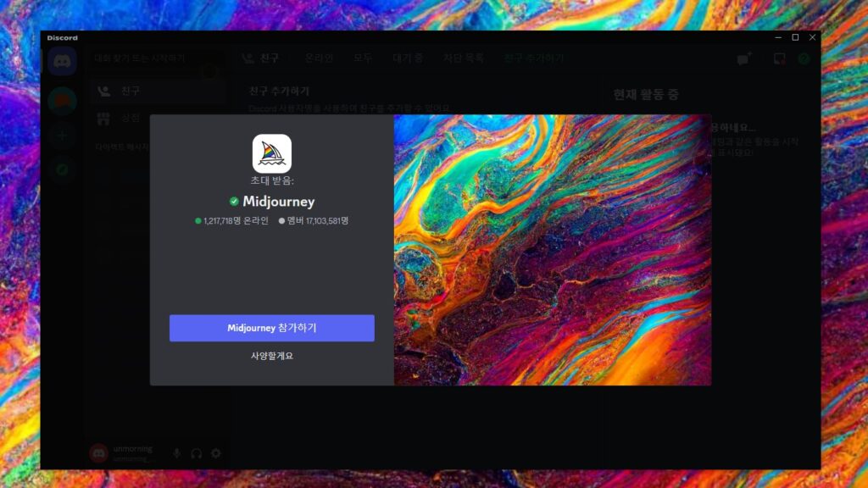
Task: Toggle microphone mute in user panel
Action: (176, 454)
